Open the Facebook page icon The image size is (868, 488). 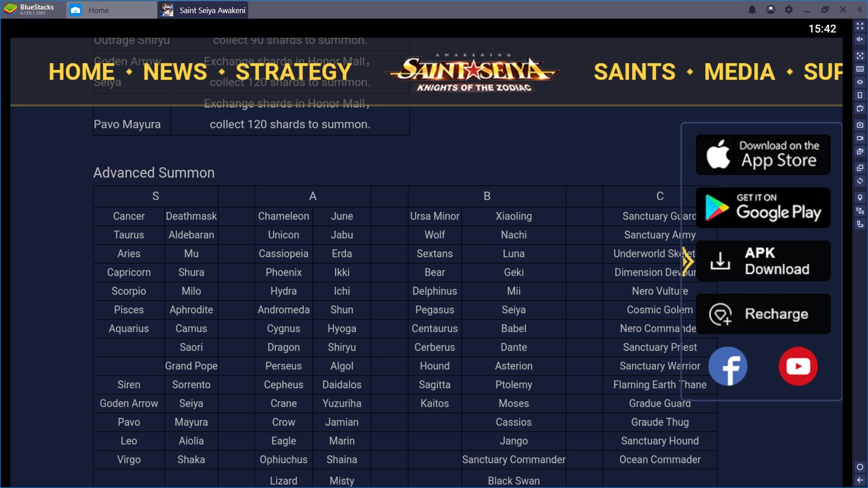[x=728, y=366]
